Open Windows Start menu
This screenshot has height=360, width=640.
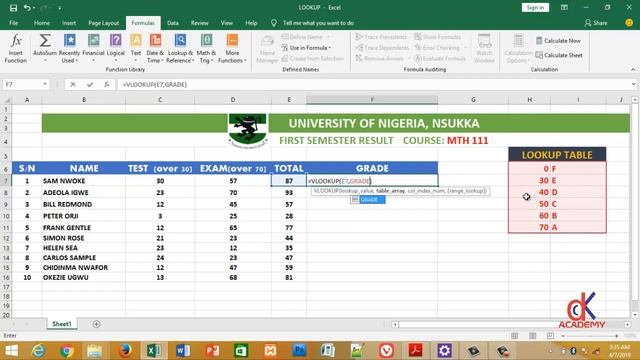[11, 351]
